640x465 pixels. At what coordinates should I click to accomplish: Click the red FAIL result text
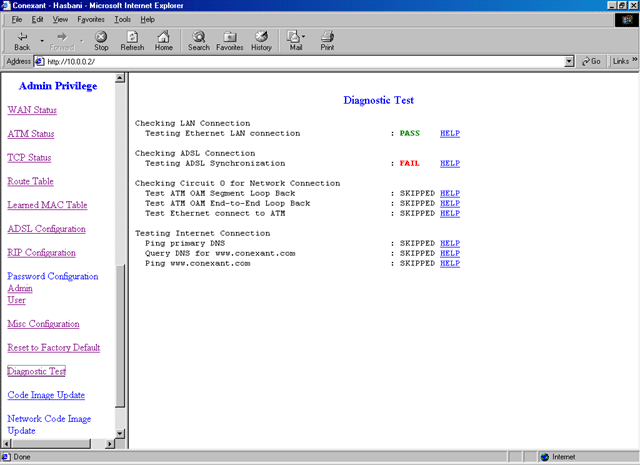409,163
